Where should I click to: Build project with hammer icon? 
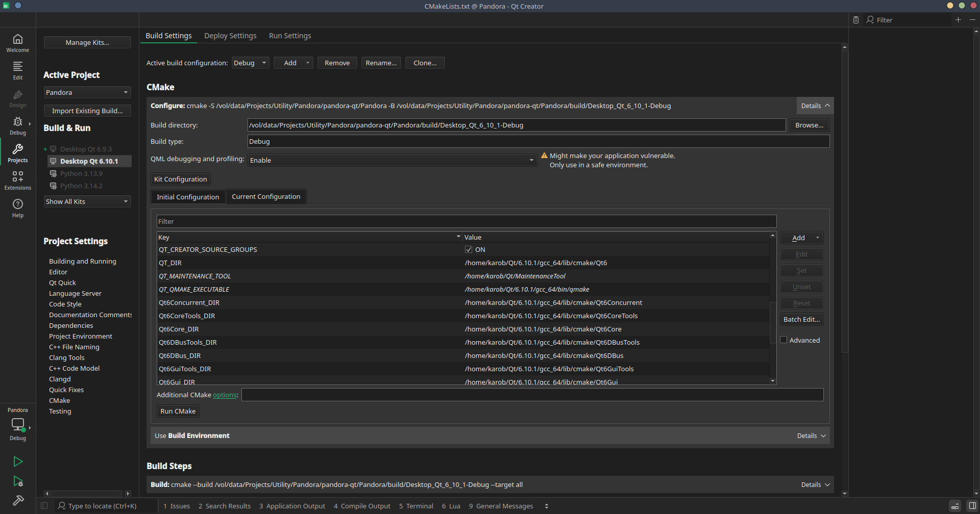[x=18, y=500]
